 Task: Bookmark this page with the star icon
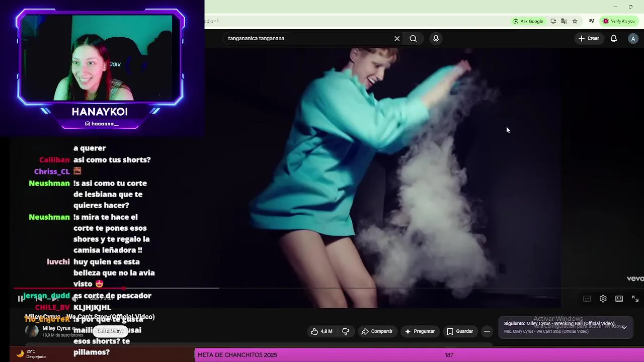(x=575, y=21)
